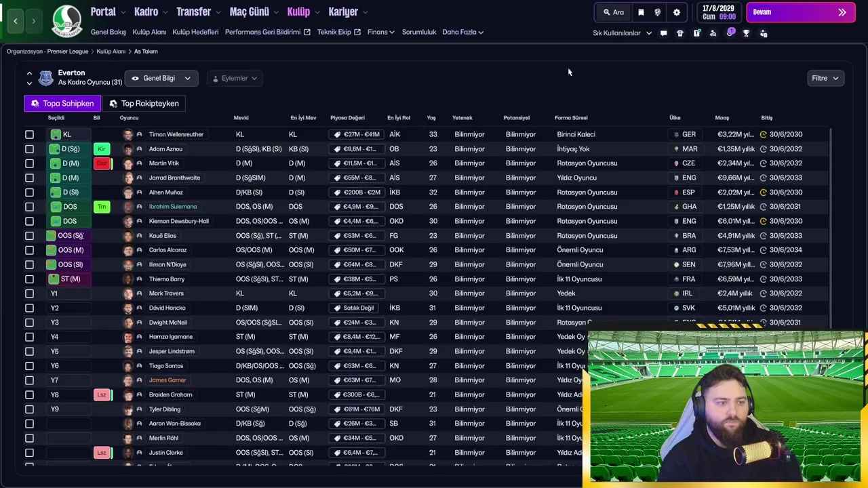Tick the checkbox for Kiernan Dewsbury-Hall
This screenshot has width=868, height=488.
tap(29, 221)
